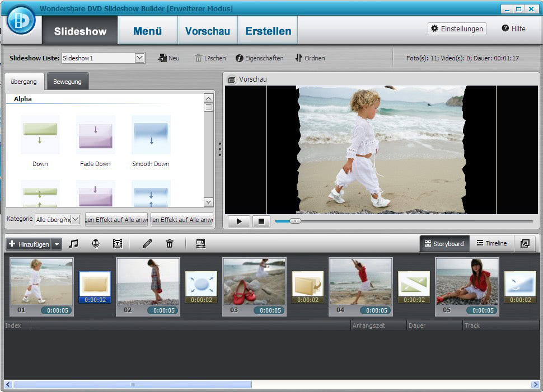The height and width of the screenshot is (392, 543).
Task: Open the movie template icon after the divider
Action: coord(200,243)
